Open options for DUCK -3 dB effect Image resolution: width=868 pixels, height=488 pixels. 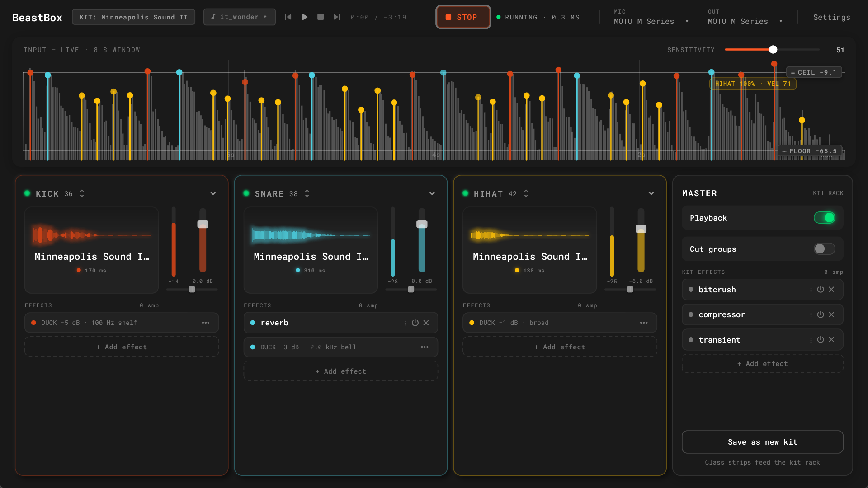tap(425, 347)
